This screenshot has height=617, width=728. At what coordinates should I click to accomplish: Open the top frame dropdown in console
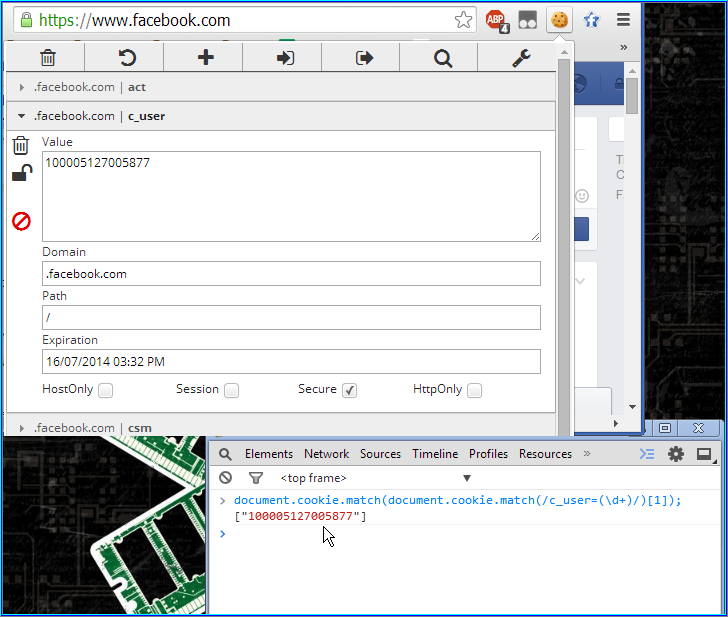[376, 478]
